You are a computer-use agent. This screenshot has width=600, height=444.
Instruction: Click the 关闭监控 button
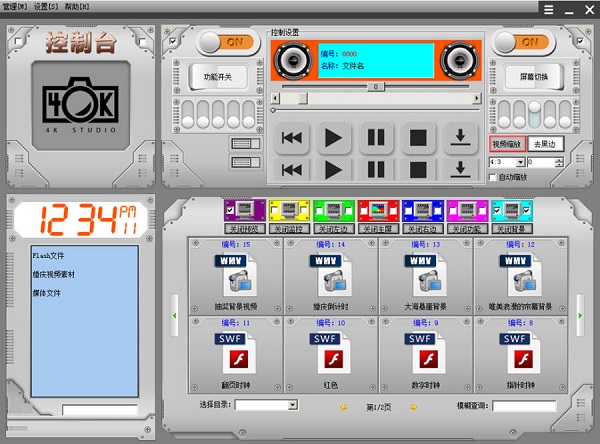pos(289,229)
